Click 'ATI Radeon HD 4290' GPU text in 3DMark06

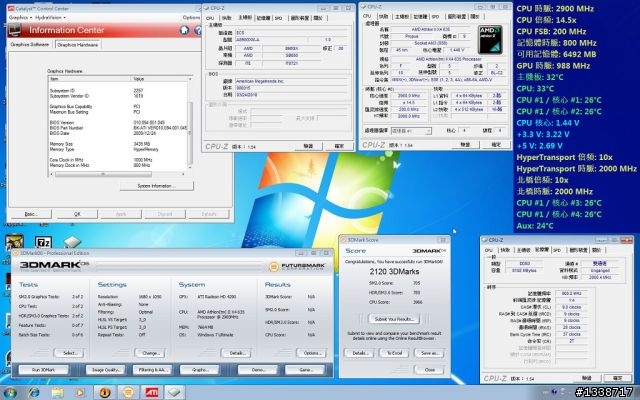click(217, 297)
